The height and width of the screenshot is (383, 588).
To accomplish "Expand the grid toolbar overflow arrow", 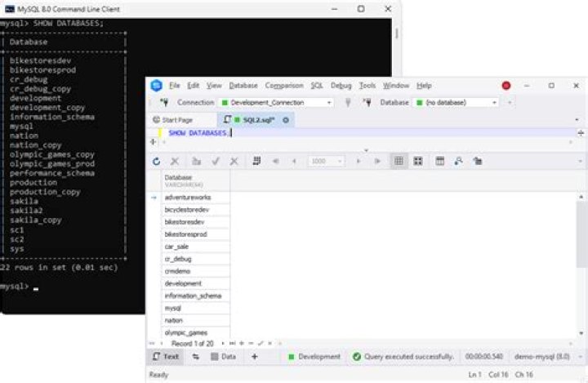I will click(580, 162).
